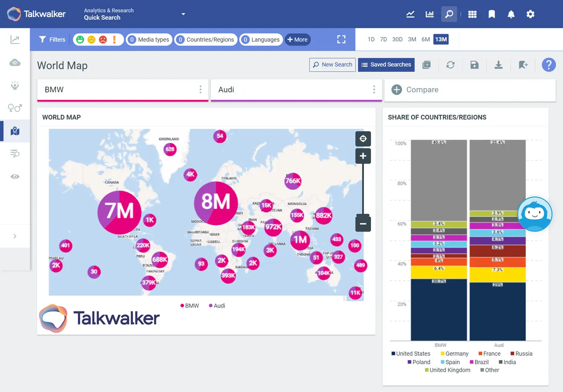Download the report using download icon
This screenshot has height=392, width=563.
498,65
